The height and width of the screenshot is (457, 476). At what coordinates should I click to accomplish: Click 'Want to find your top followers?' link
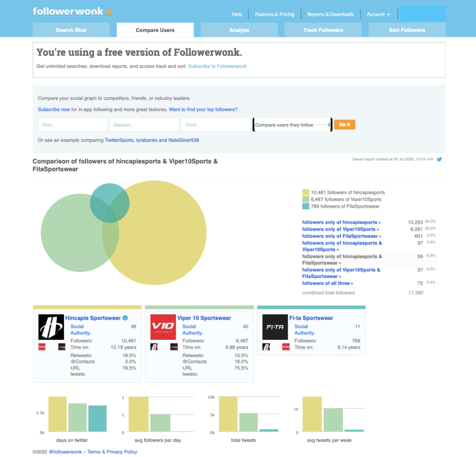[x=203, y=109]
